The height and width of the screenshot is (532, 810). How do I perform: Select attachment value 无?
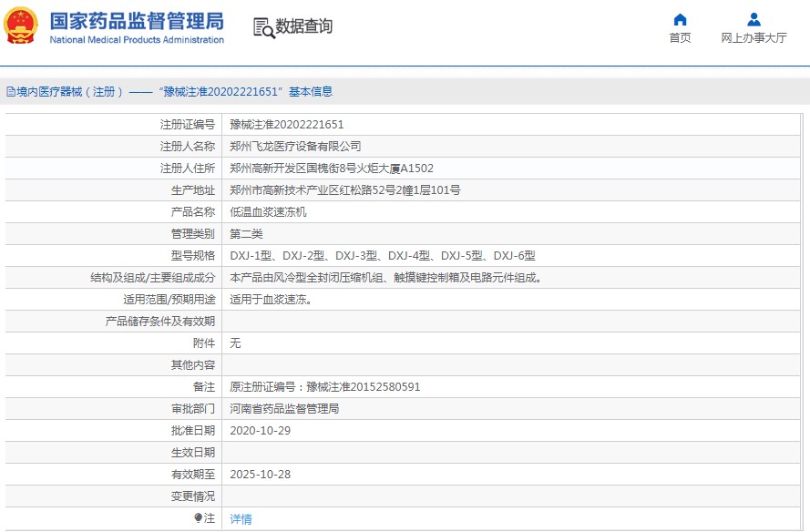[235, 343]
